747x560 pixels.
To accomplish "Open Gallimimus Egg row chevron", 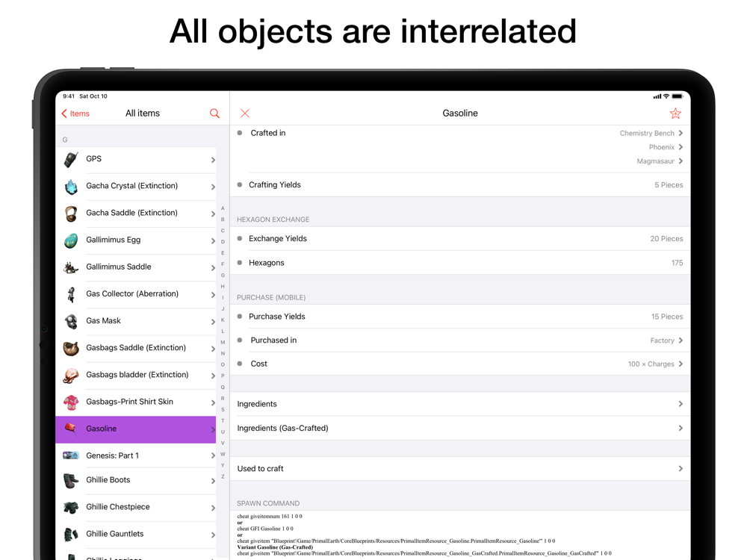I will tap(213, 241).
